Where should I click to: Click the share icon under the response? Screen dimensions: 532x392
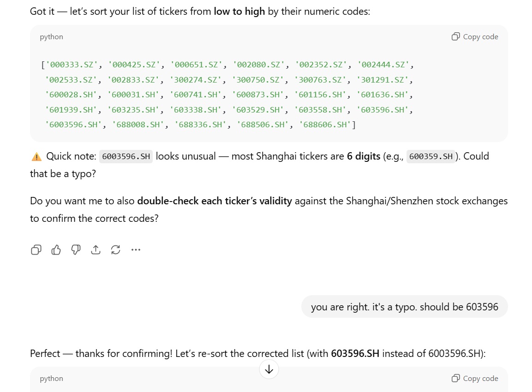[x=96, y=250]
